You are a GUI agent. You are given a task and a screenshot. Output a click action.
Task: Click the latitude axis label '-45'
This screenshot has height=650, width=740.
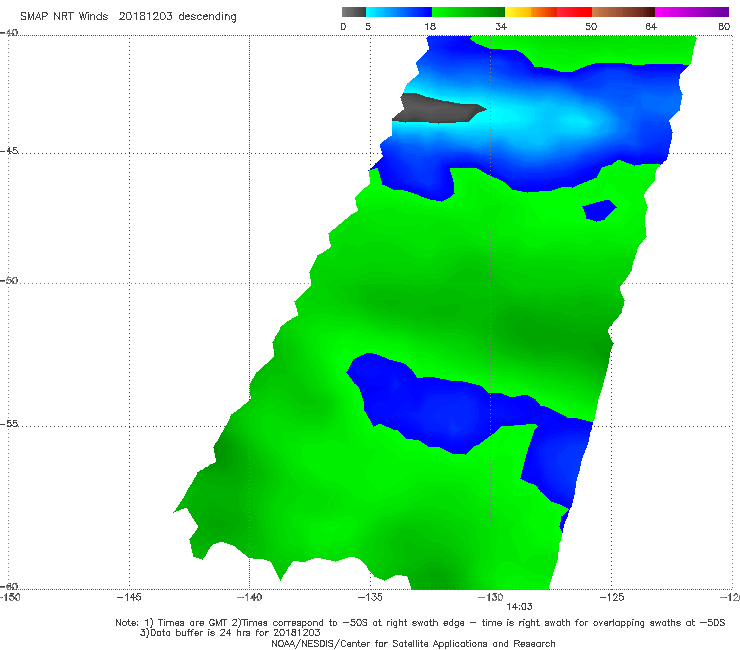pos(9,151)
